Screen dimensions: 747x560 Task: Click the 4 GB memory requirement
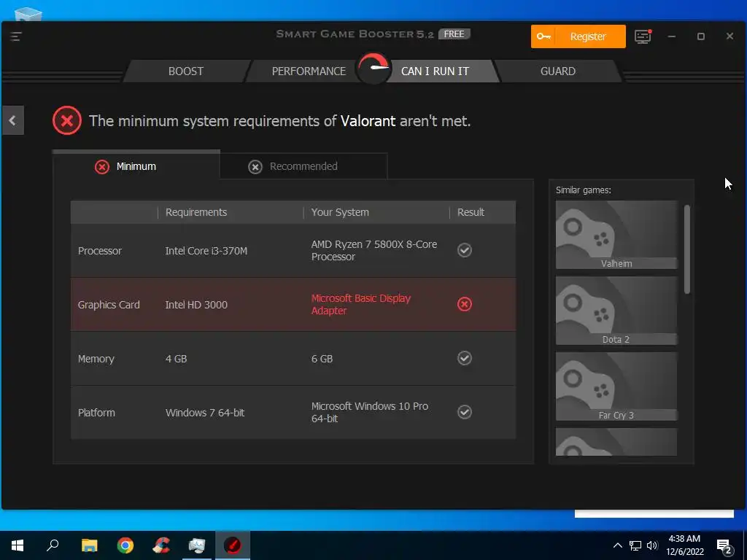(x=177, y=359)
